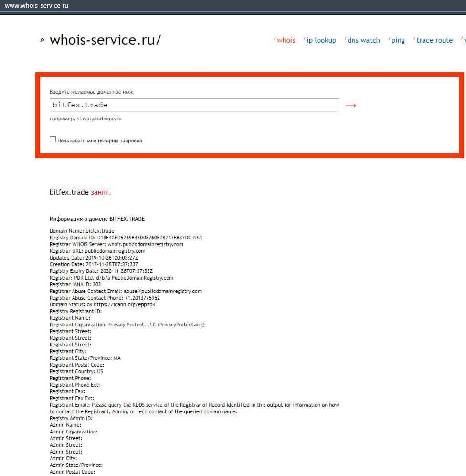Select the Registrant Email RDDS notice line

(x=194, y=408)
